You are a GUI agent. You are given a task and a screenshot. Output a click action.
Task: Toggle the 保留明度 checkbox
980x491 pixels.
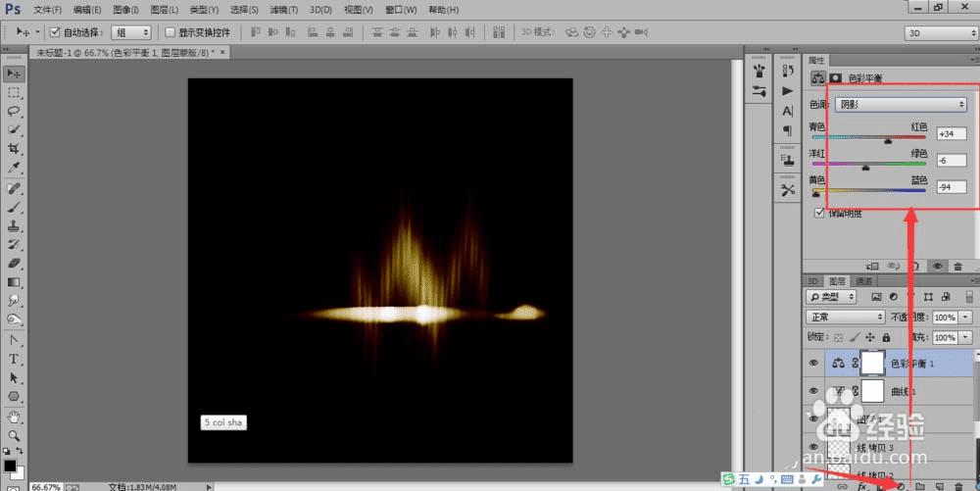click(818, 213)
